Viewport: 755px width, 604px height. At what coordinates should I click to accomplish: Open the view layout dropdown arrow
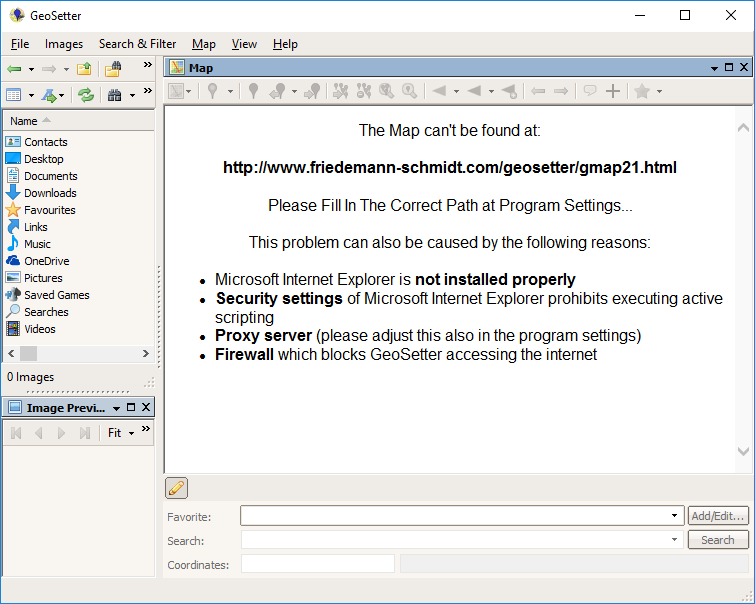click(x=31, y=95)
